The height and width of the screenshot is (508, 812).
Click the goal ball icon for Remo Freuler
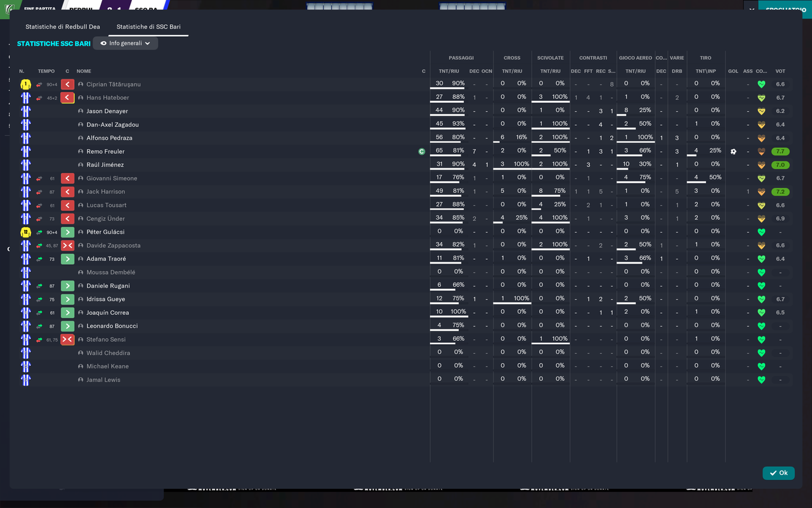point(733,152)
